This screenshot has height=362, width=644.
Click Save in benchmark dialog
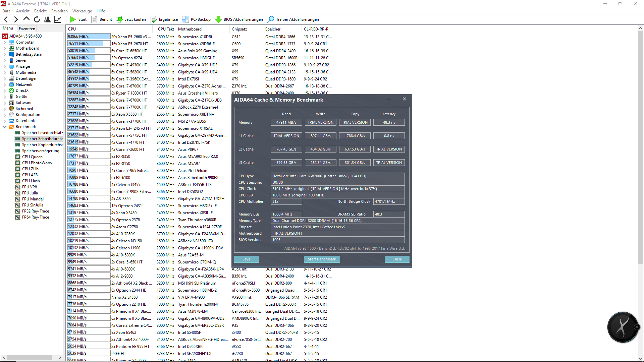pos(246,259)
